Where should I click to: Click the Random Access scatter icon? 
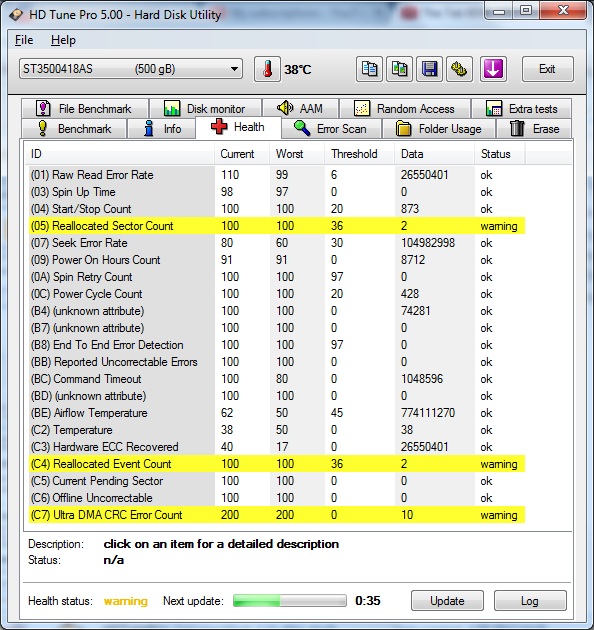click(x=362, y=108)
